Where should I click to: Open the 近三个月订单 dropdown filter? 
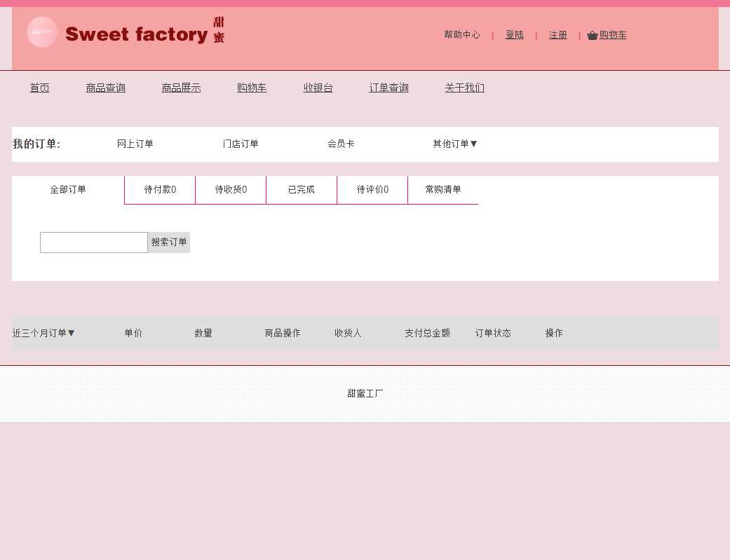click(x=43, y=333)
